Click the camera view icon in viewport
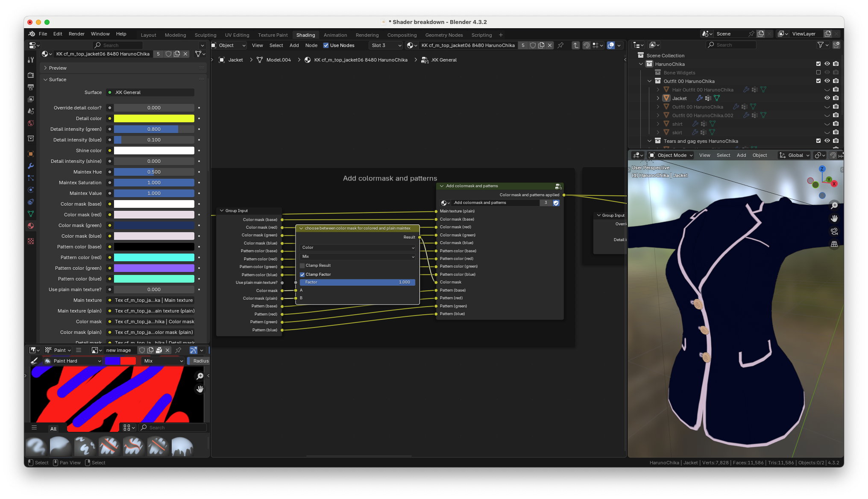 (834, 231)
